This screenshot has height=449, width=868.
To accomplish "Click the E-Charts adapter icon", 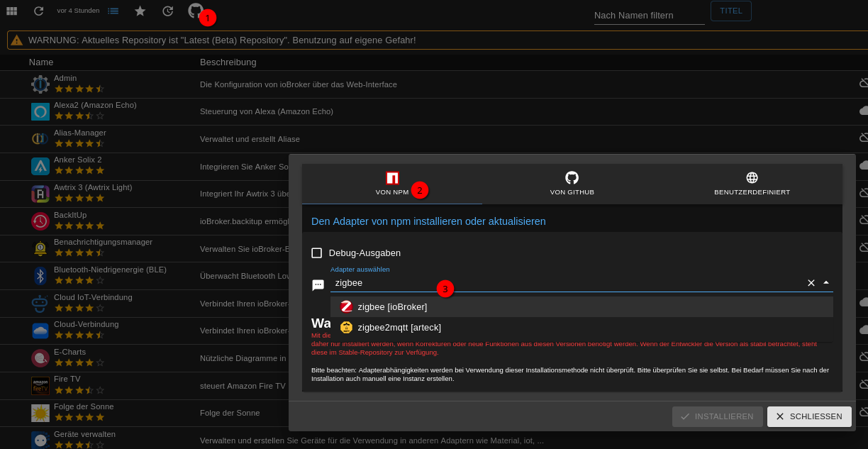I will point(40,358).
